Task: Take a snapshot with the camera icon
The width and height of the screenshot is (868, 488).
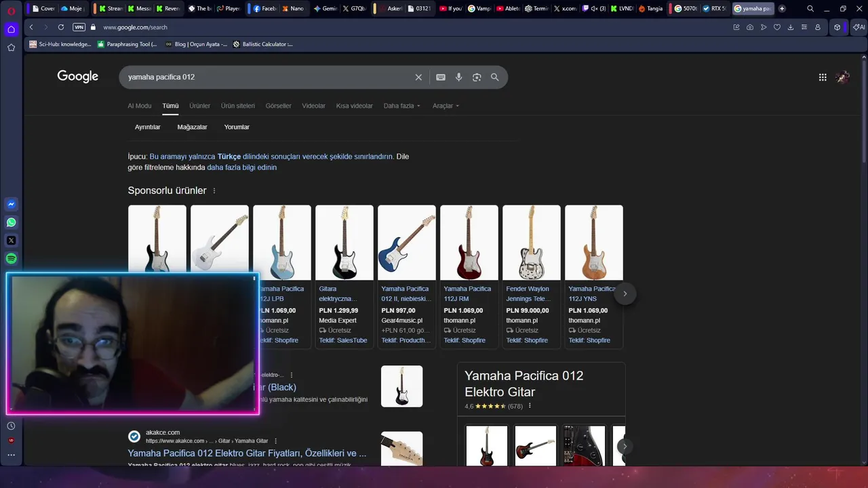Action: (x=750, y=27)
